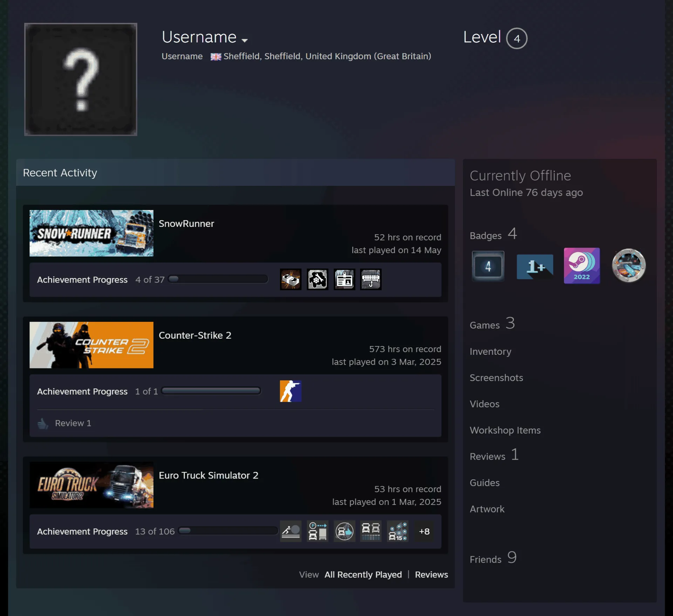Click Euro Truck globe achievement icon
Viewport: 673px width, 616px height.
[x=344, y=531]
